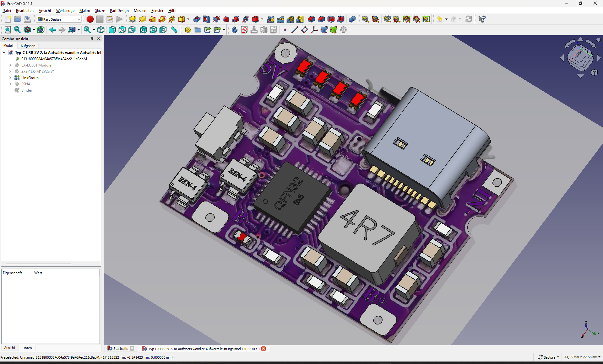
Task: Expand the LX-LCBST Module tree item
Action: pos(10,65)
